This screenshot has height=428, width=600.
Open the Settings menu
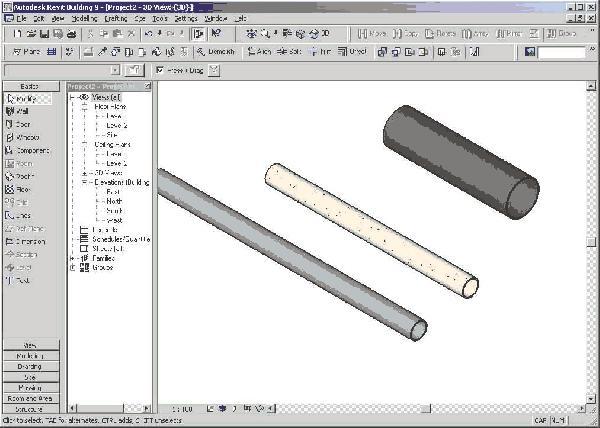[x=186, y=18]
